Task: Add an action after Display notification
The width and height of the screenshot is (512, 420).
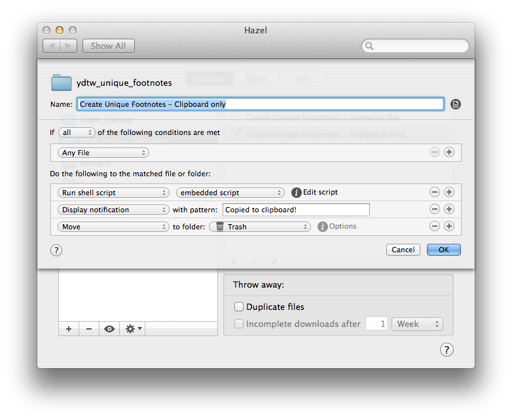Action: click(449, 209)
